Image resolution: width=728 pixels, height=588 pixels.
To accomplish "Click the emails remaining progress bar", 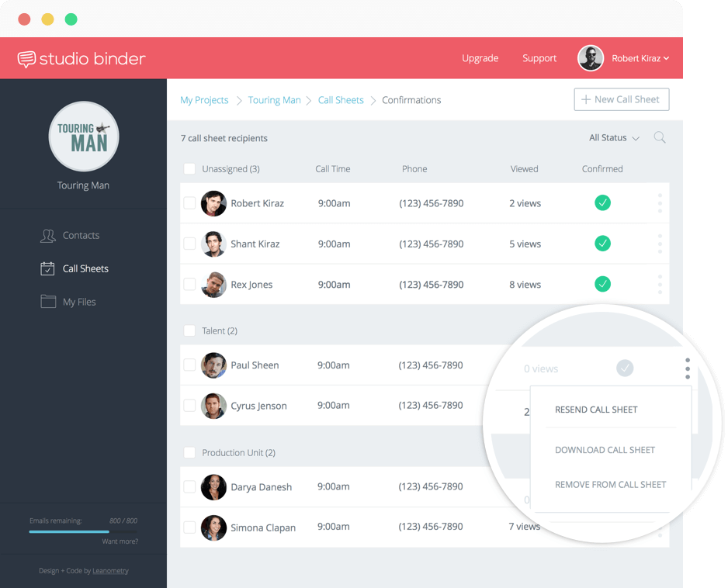I will [83, 532].
